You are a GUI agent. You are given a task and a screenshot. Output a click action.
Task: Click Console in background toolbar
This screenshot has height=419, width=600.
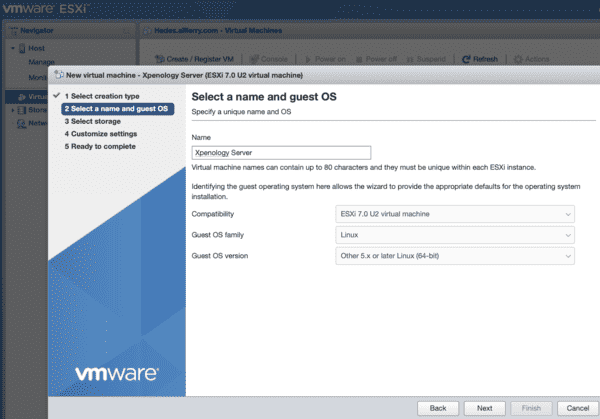tap(268, 59)
